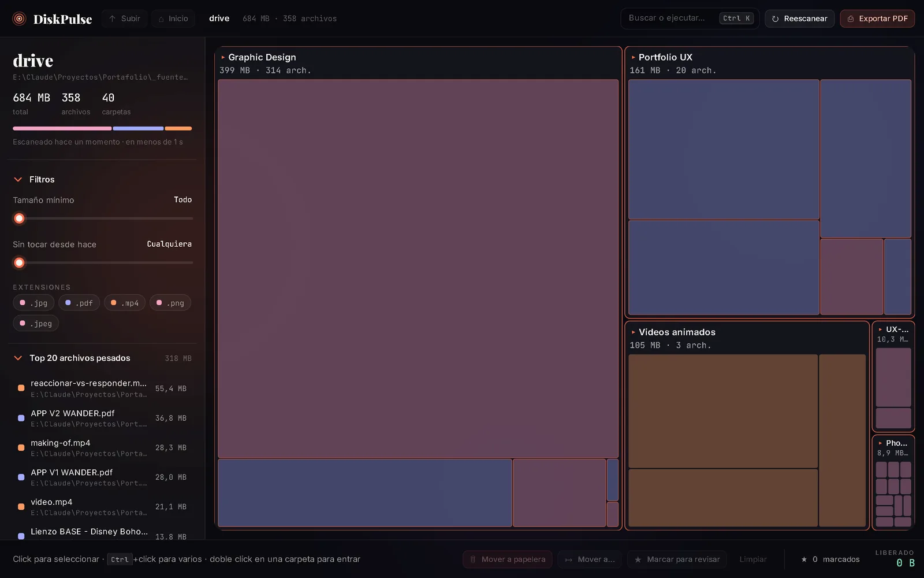Viewport: 924px width, 578px height.
Task: Select the drive breadcrumb
Action: [x=219, y=18]
